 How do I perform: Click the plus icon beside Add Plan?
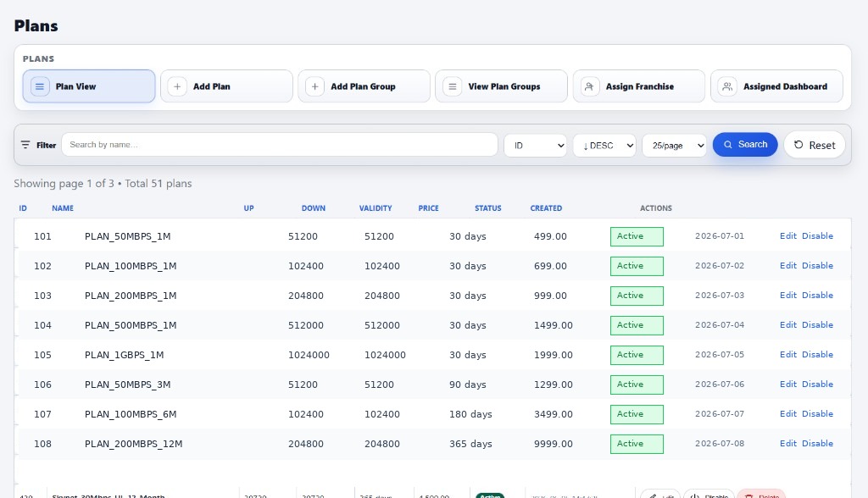point(177,86)
